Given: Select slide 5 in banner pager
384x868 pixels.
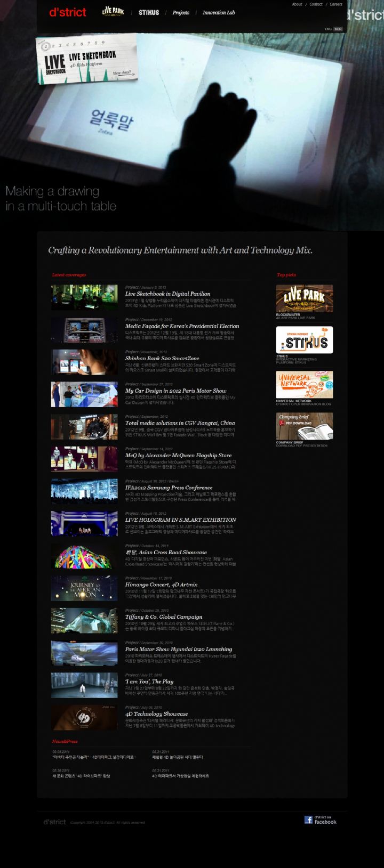Looking at the screenshot, I should point(75,44).
